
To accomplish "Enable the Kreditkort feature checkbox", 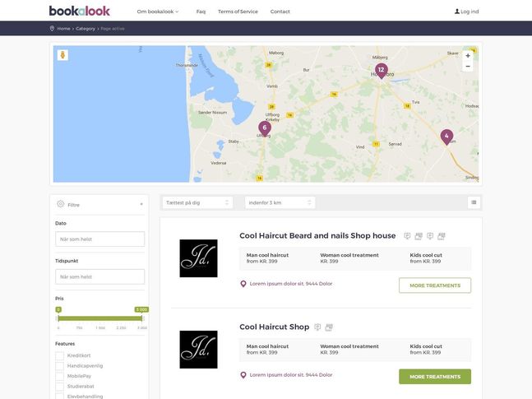I will 59,355.
